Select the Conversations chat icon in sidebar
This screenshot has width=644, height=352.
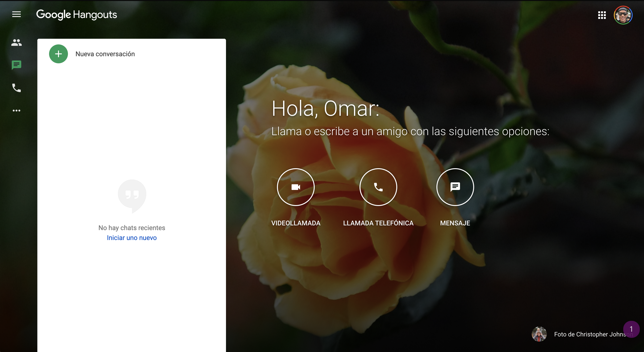coord(17,65)
